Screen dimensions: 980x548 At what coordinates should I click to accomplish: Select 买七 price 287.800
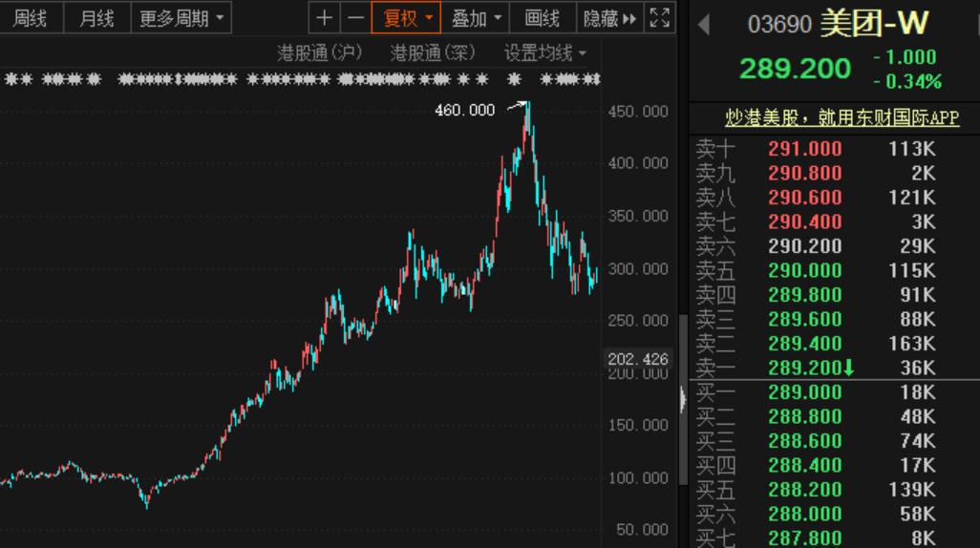tap(805, 538)
